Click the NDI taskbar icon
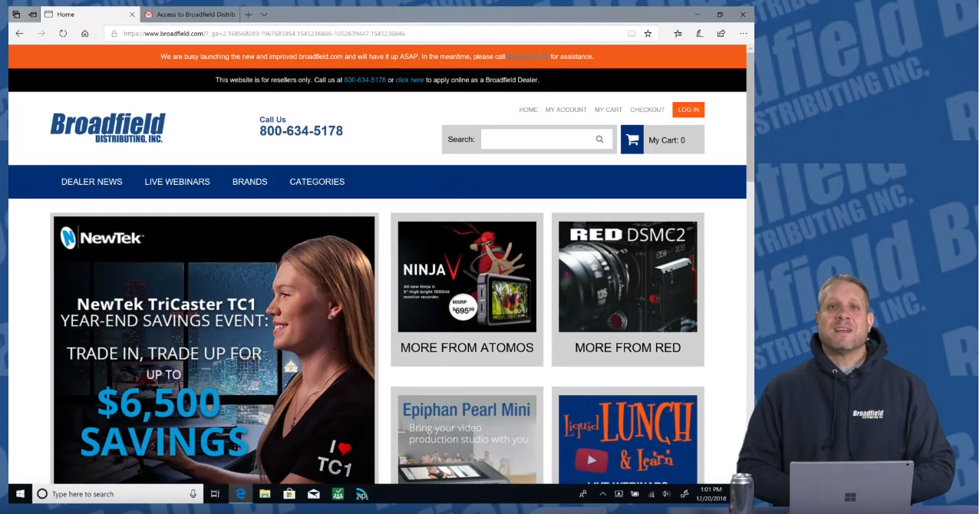 [361, 494]
